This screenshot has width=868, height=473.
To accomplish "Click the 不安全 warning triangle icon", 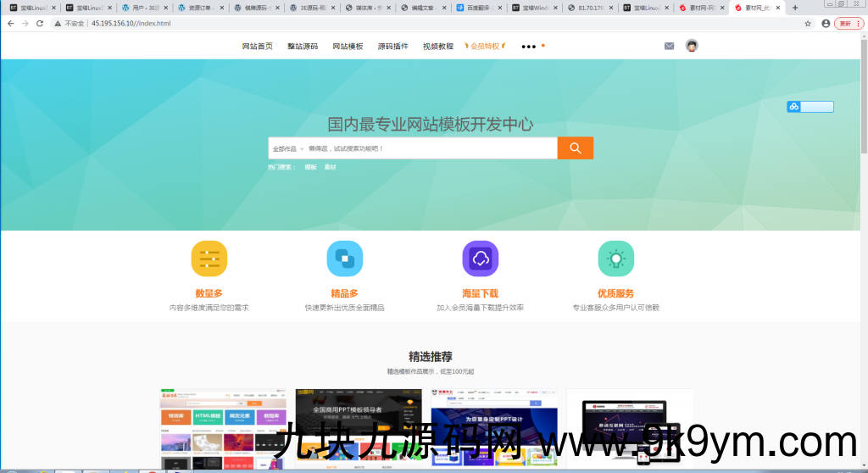I will click(58, 23).
